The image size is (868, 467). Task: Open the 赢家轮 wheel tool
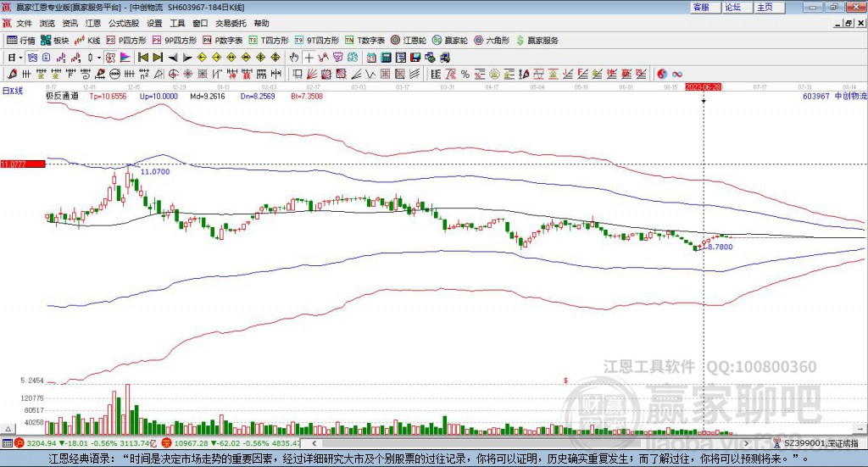(449, 41)
